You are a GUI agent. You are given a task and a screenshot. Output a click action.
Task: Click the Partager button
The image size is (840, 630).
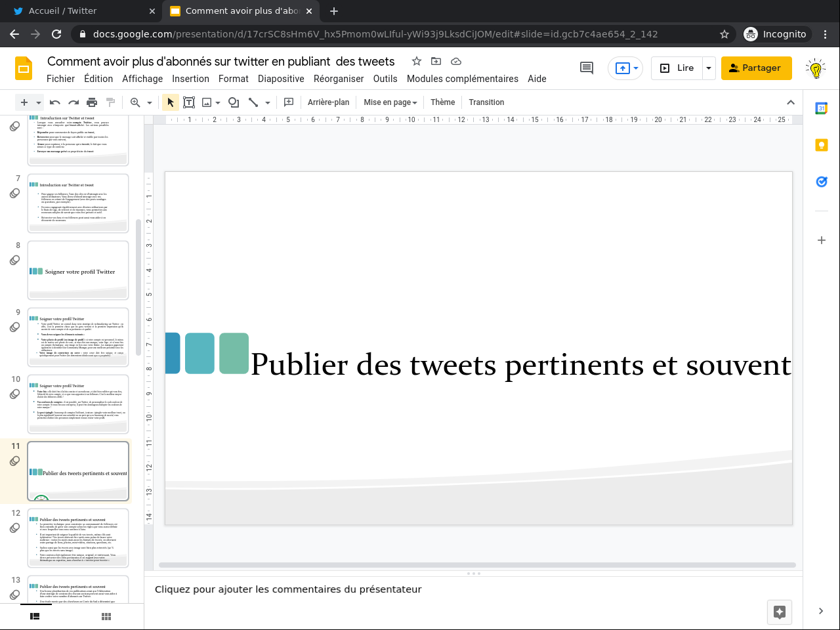click(756, 68)
